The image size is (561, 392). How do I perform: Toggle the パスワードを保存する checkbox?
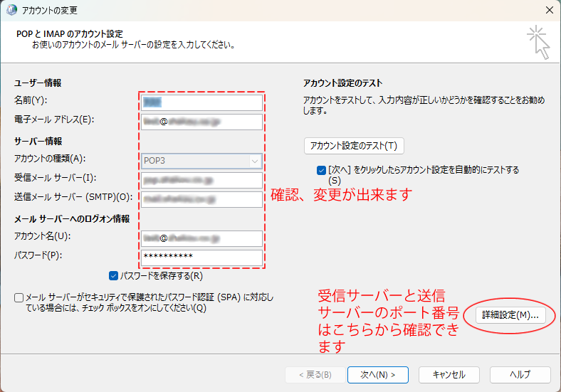[114, 275]
